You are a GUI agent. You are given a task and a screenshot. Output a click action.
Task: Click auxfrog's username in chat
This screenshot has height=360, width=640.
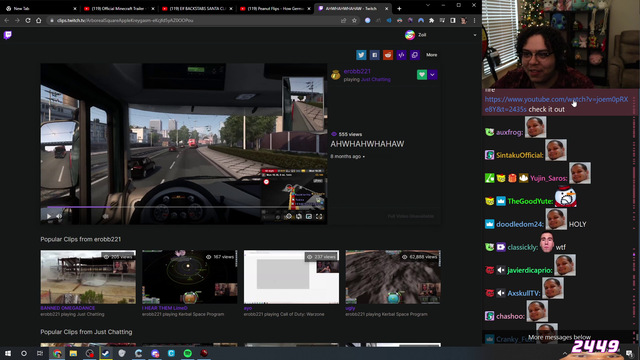click(x=509, y=132)
